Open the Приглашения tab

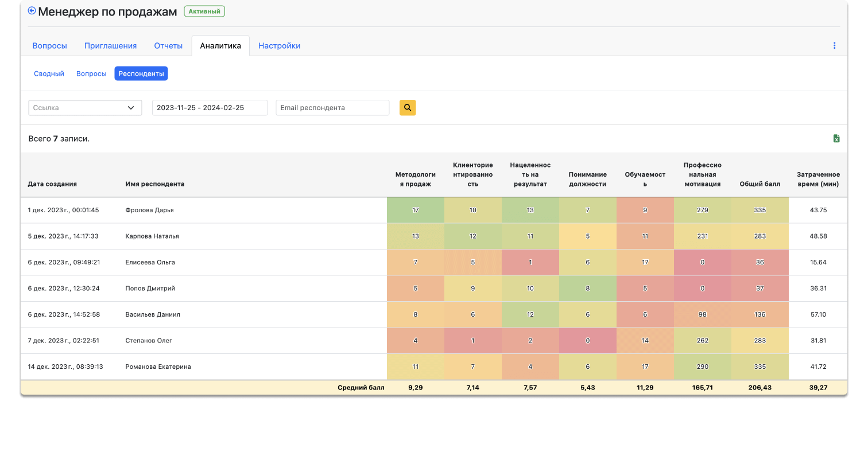pos(110,46)
